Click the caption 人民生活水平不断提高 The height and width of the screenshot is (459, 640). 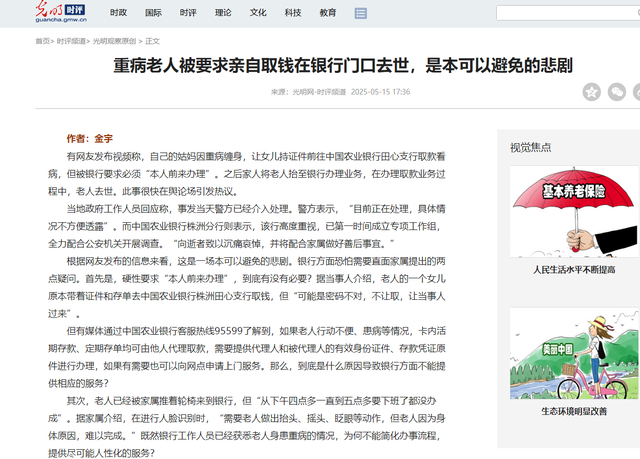(574, 269)
